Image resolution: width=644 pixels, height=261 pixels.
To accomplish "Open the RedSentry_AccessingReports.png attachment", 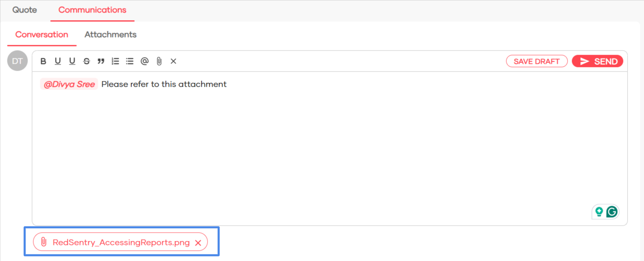I will (121, 243).
